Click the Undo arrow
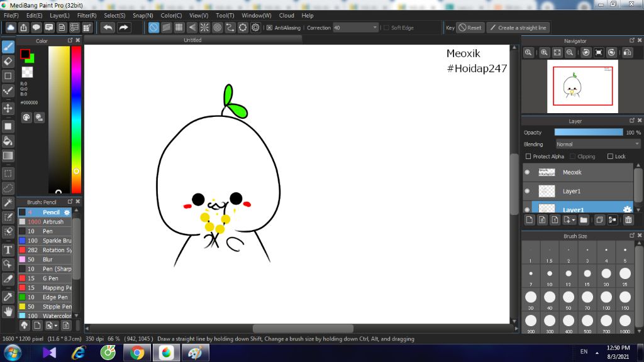The width and height of the screenshot is (644, 362). 108,28
